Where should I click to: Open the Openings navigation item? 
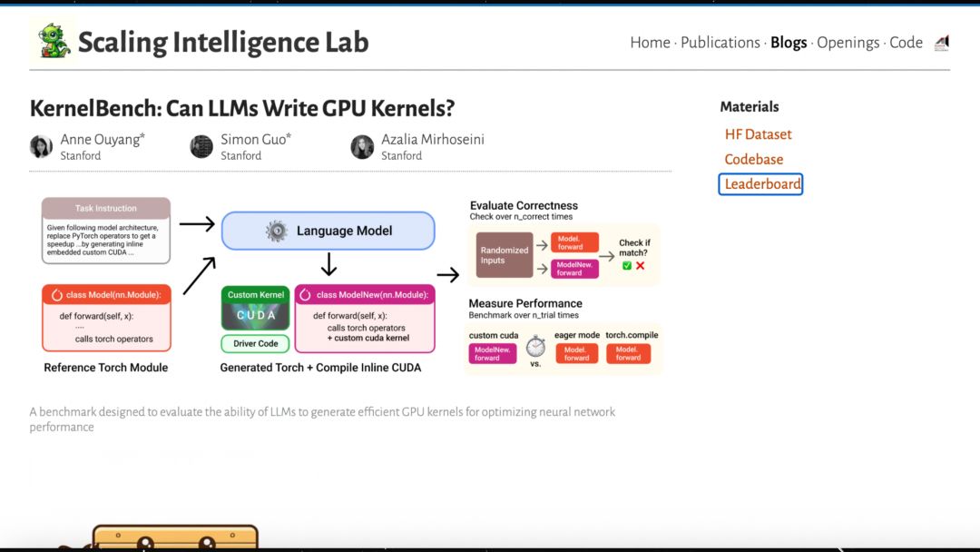(x=848, y=43)
